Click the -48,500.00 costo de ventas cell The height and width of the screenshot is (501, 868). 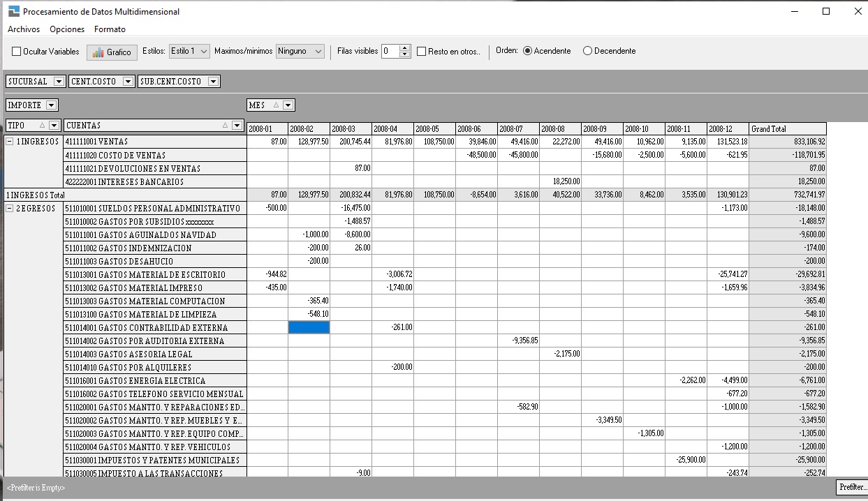(476, 155)
